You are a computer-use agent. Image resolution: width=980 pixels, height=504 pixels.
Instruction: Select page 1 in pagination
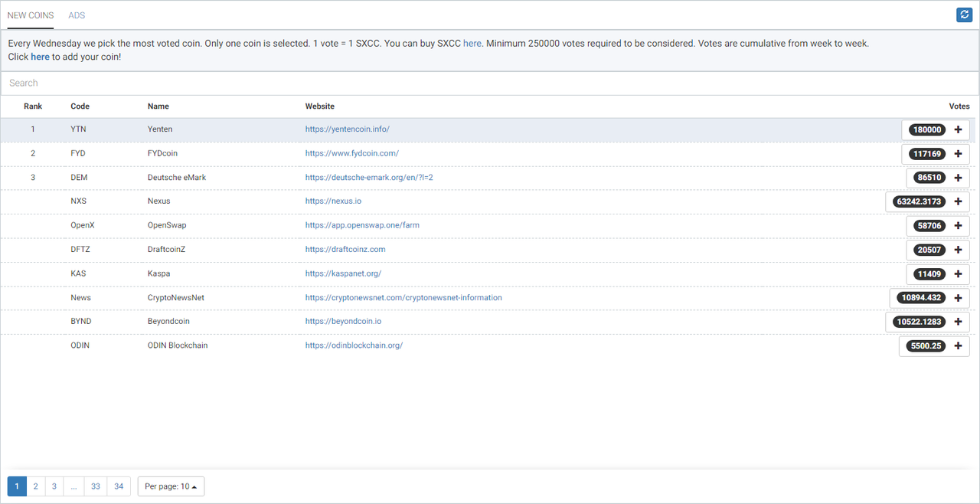(x=17, y=486)
